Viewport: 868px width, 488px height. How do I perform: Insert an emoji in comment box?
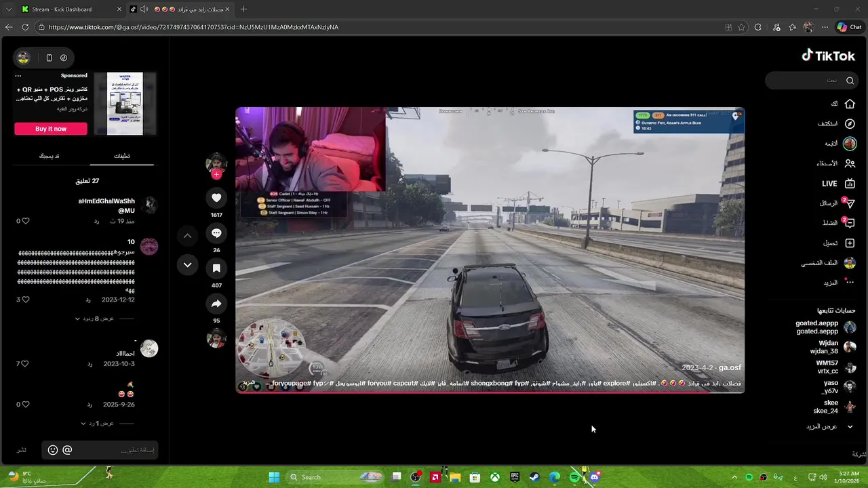point(53,450)
